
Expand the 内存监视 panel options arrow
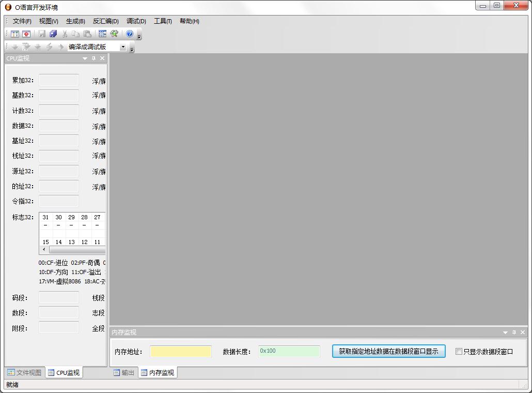click(505, 332)
